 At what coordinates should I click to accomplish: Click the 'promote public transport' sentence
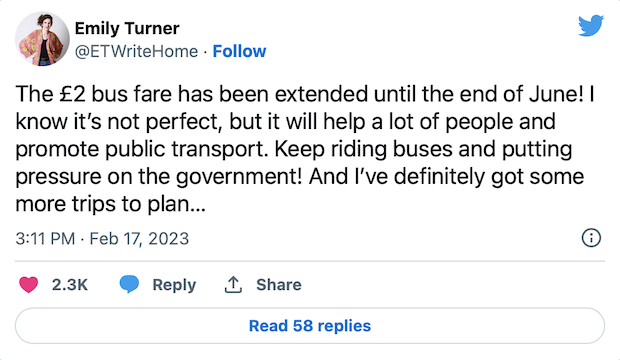tap(142, 150)
